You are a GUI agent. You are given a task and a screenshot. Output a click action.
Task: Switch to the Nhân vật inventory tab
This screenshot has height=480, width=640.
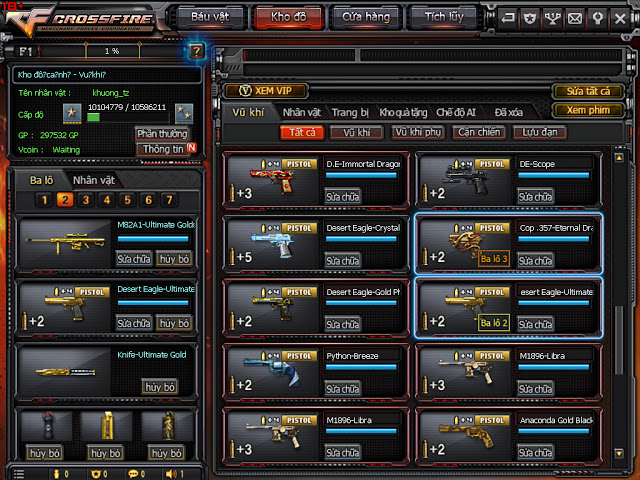[x=302, y=112]
